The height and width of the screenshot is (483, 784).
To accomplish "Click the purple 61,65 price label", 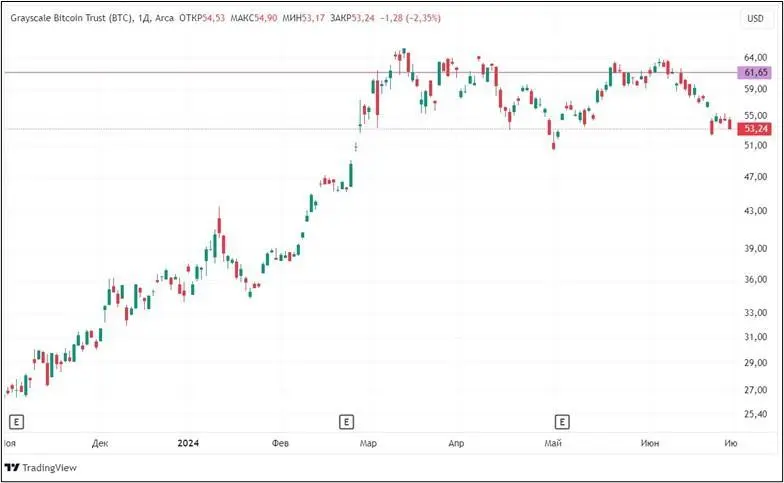I will (755, 72).
